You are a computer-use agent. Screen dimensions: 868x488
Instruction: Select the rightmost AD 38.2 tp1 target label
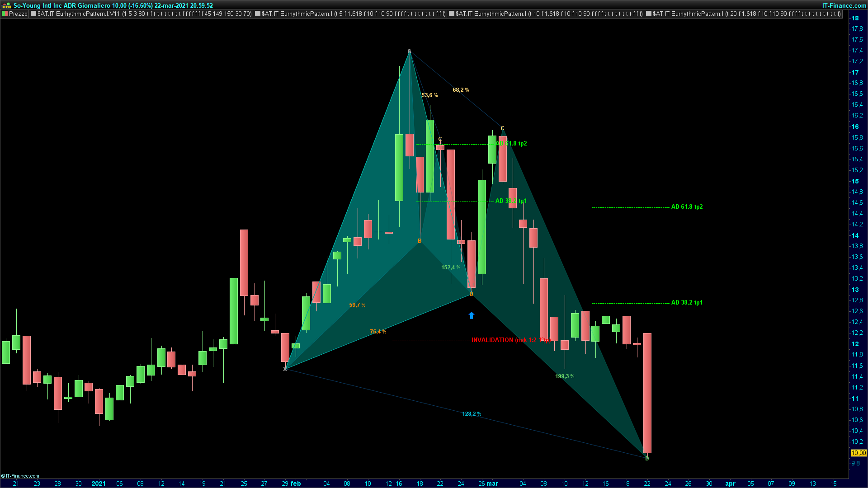click(687, 303)
